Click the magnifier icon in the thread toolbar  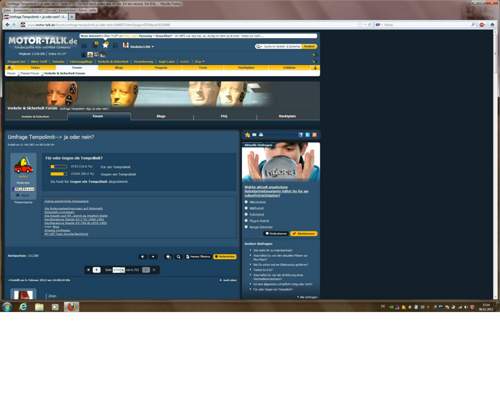coord(178,257)
